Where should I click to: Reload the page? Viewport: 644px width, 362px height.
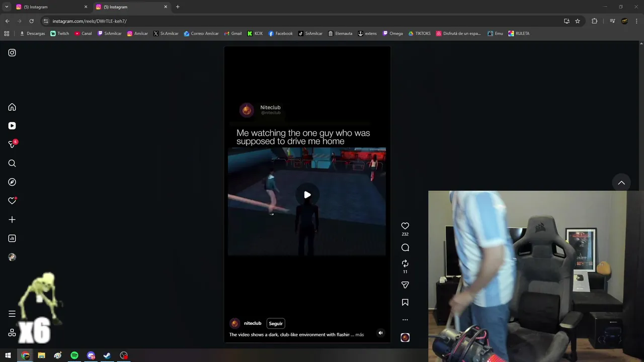pos(31,21)
